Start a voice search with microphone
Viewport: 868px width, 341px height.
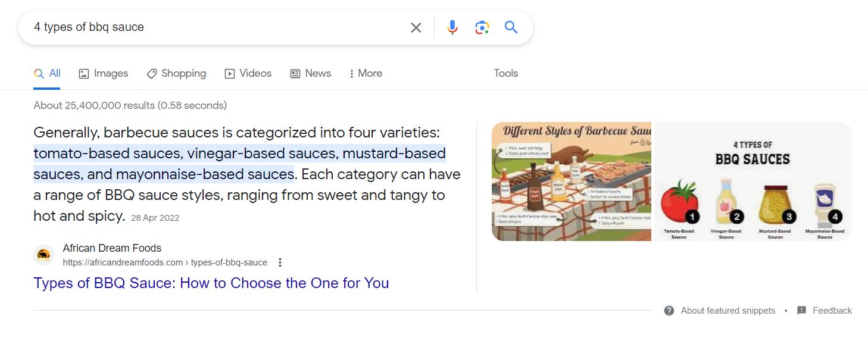tap(452, 27)
